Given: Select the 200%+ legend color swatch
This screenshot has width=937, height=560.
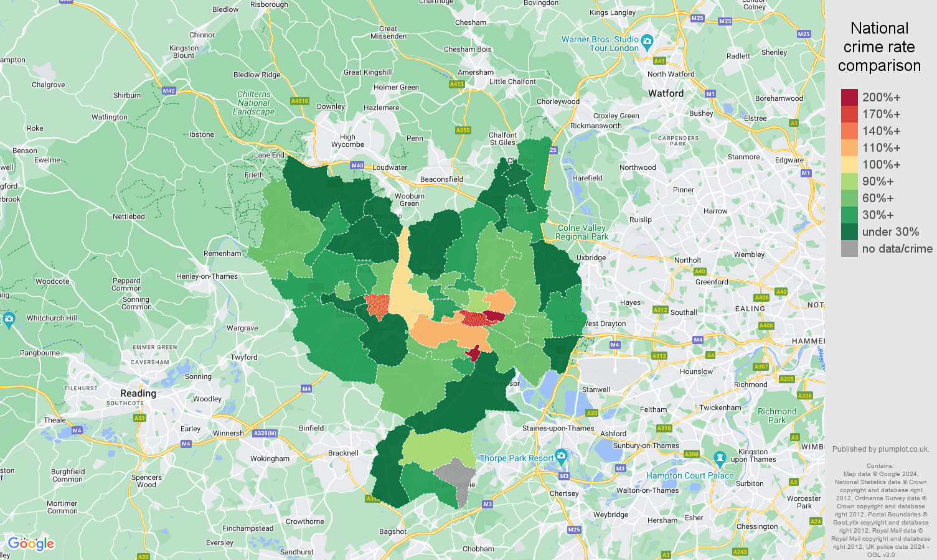Looking at the screenshot, I should tap(849, 97).
